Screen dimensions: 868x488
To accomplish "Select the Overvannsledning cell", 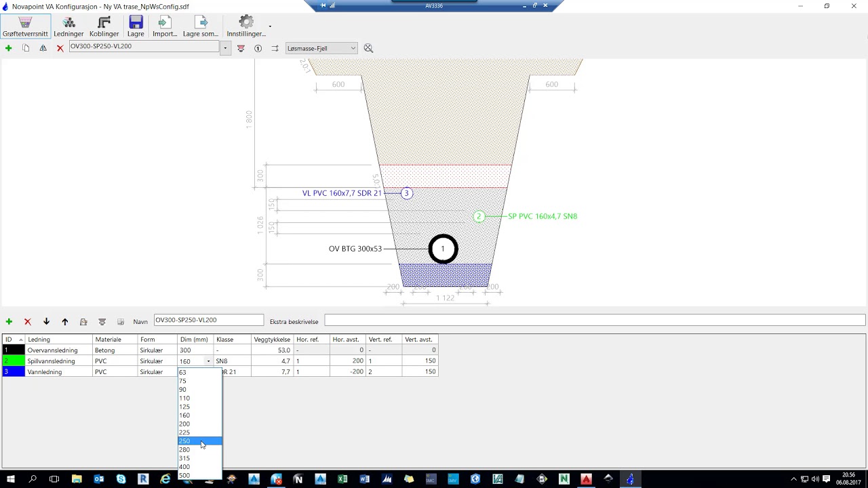I will [59, 350].
